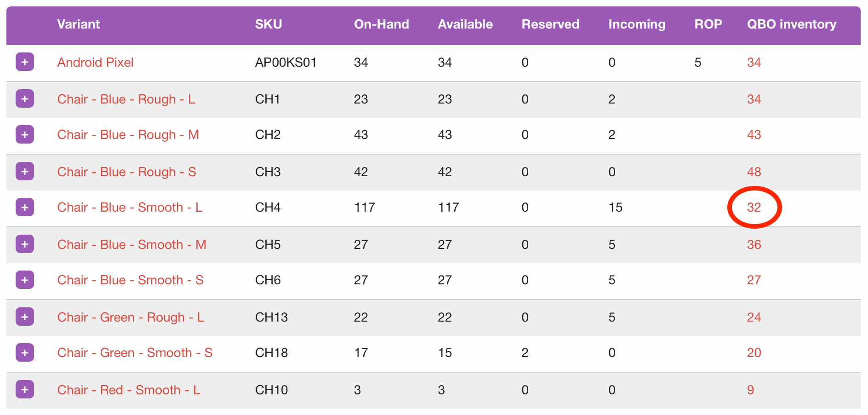The image size is (868, 415).
Task: Expand the Chair - Blue - Rough - L row
Action: point(25,98)
